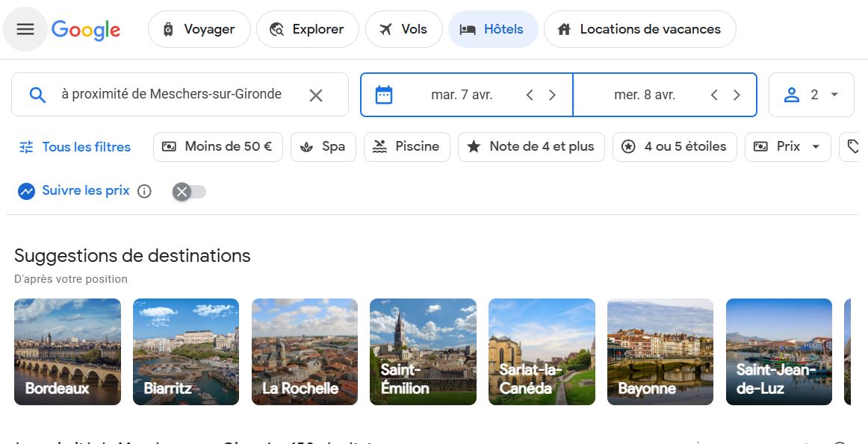Apply the Moins de 50 € filter
The image size is (868, 444).
(x=217, y=147)
